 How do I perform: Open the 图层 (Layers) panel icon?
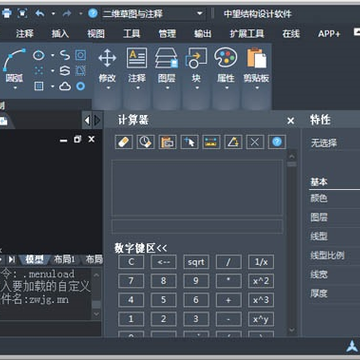[166, 58]
